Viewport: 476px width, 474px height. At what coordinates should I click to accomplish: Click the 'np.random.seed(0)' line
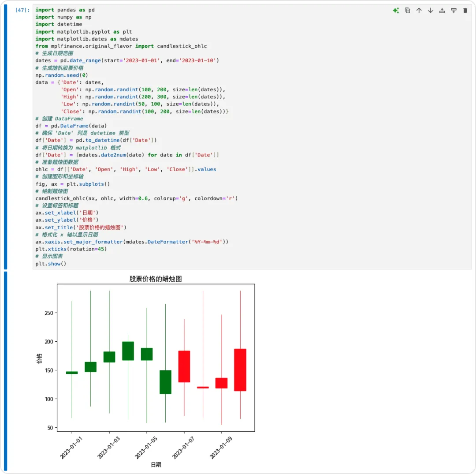click(x=62, y=75)
